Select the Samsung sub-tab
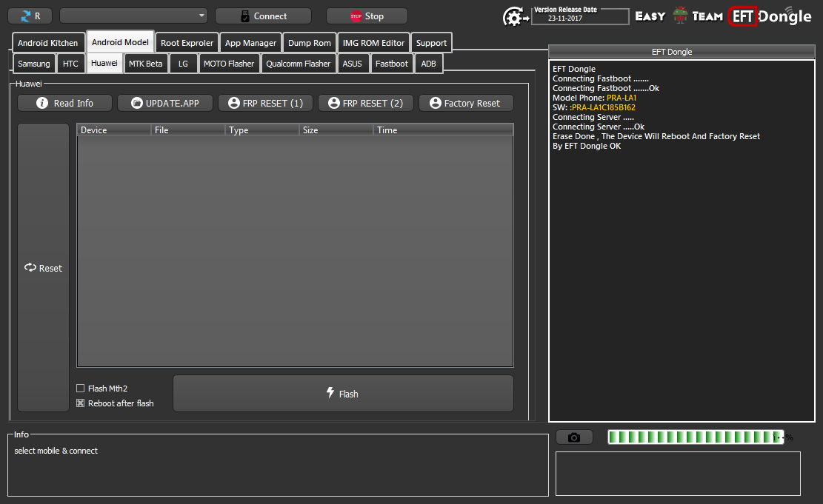Viewport: 823px width, 504px height. (34, 64)
